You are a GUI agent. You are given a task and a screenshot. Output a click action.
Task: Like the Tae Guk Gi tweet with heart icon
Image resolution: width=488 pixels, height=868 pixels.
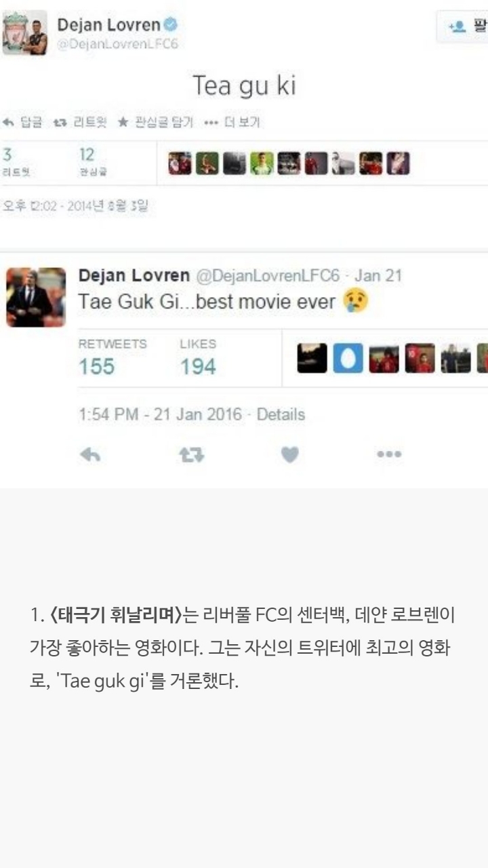tap(290, 455)
